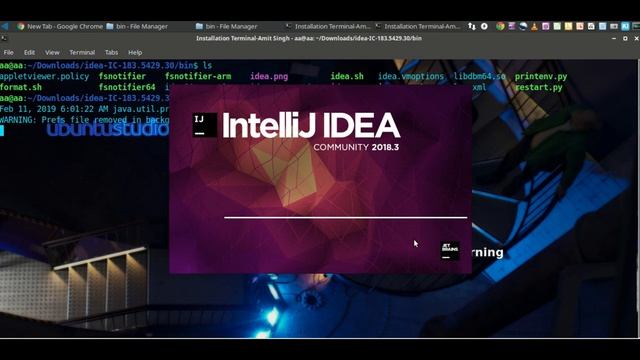Click the WARNING: Prefs file line
The image size is (640, 360).
84,120
